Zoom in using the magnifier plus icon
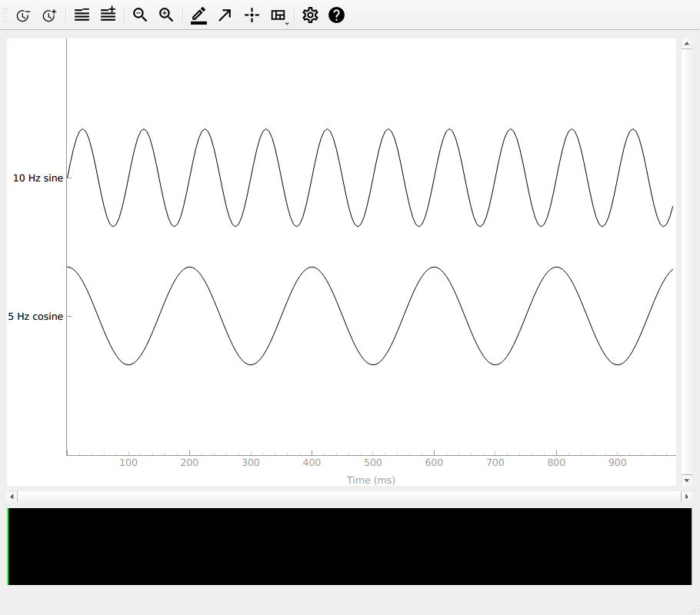Image resolution: width=700 pixels, height=615 pixels. pyautogui.click(x=166, y=15)
